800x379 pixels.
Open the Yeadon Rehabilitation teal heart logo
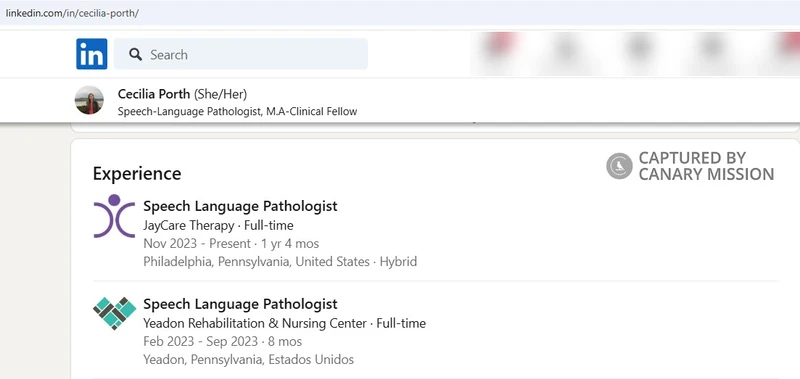pyautogui.click(x=114, y=313)
